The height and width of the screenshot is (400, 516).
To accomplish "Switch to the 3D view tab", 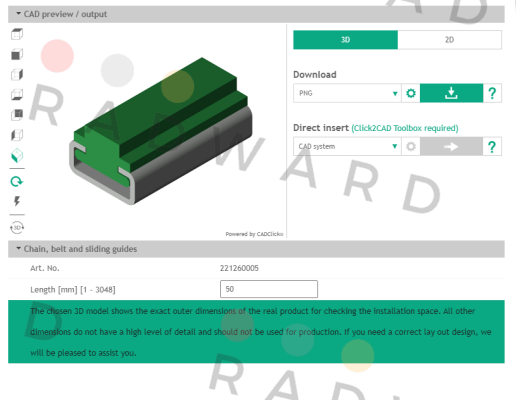I will point(345,40).
